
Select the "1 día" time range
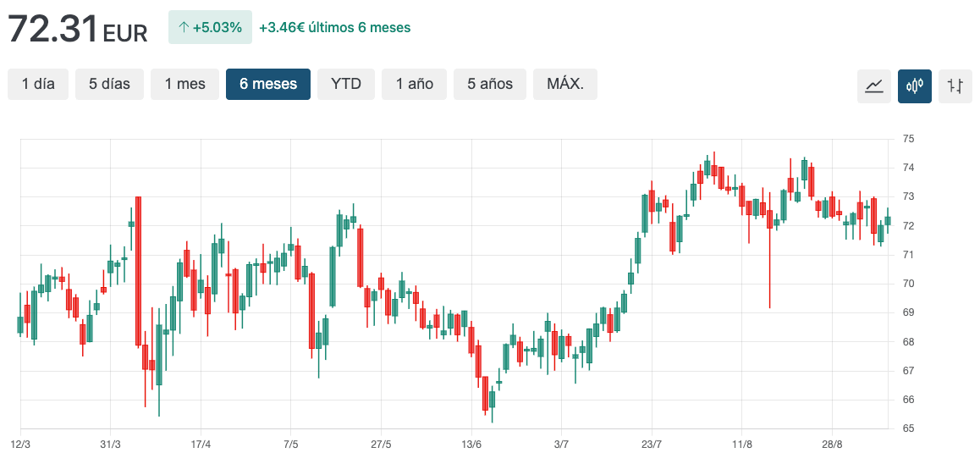pyautogui.click(x=38, y=84)
